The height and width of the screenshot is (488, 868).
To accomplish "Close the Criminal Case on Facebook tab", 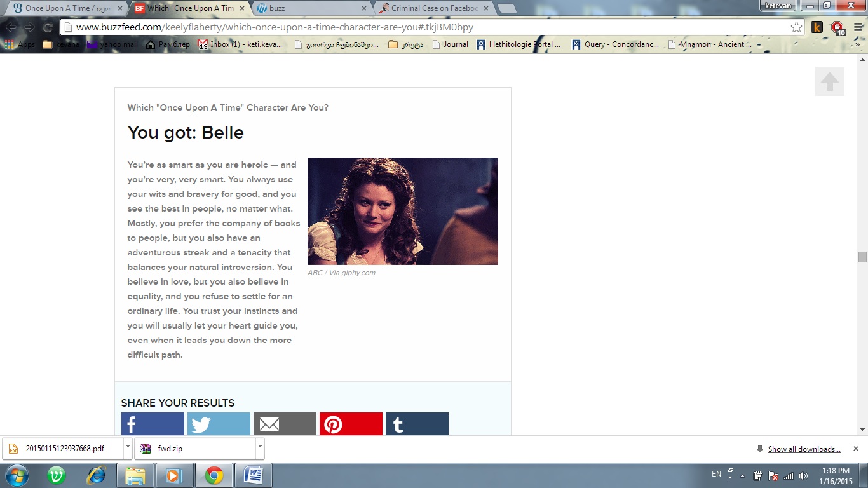I will pyautogui.click(x=486, y=8).
